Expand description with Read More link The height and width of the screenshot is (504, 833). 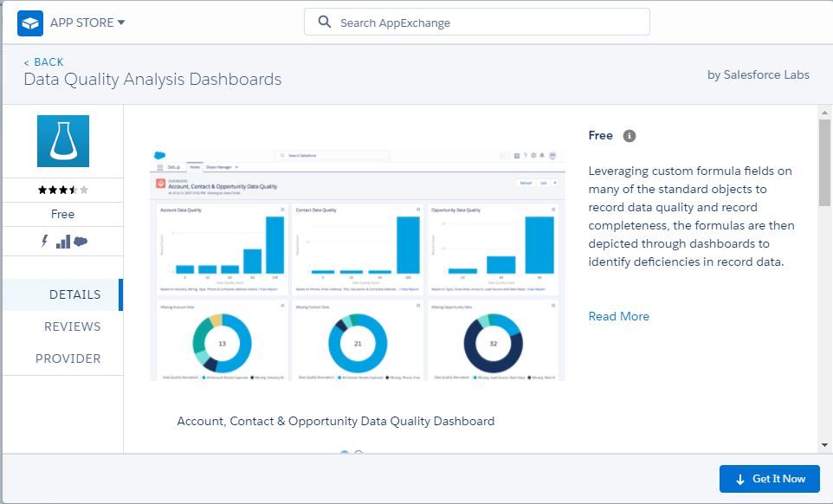click(x=618, y=316)
